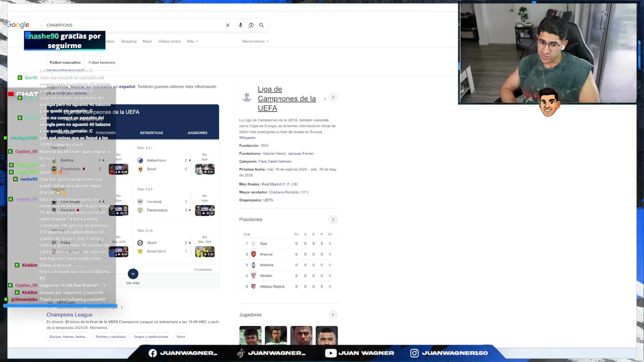Image resolution: width=644 pixels, height=362 pixels.
Task: Clear the search box text
Action: [227, 25]
